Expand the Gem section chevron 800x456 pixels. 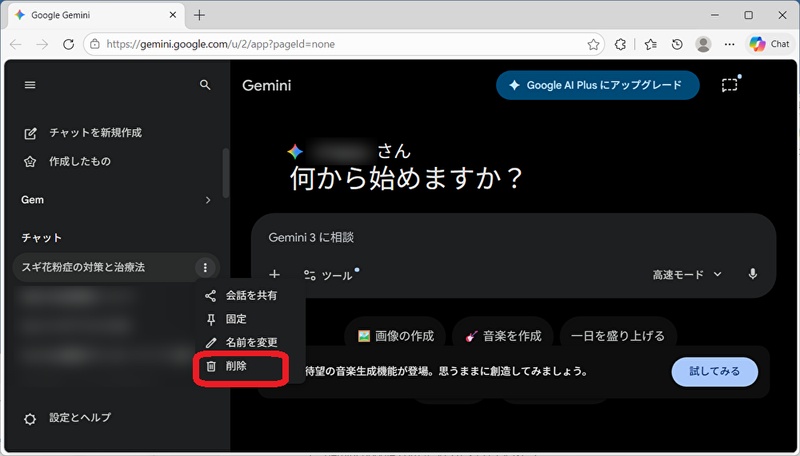tap(208, 200)
